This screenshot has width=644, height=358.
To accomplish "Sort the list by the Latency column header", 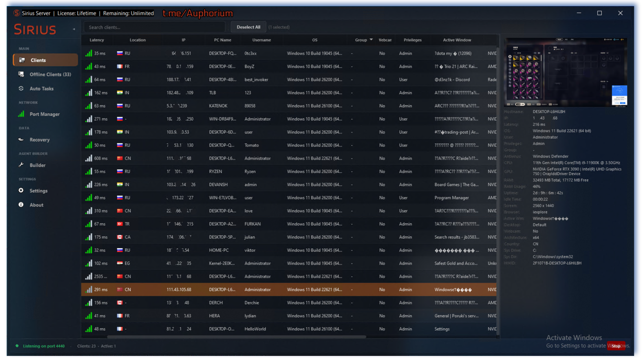I will [97, 40].
